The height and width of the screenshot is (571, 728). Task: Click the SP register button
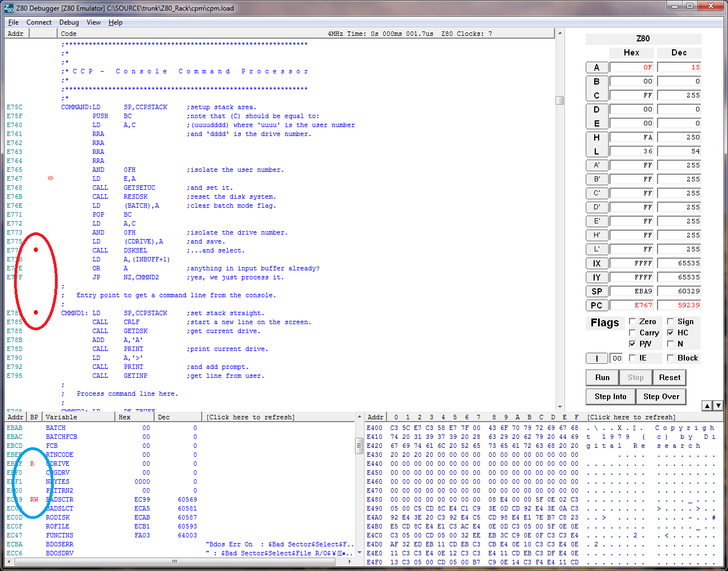(596, 291)
